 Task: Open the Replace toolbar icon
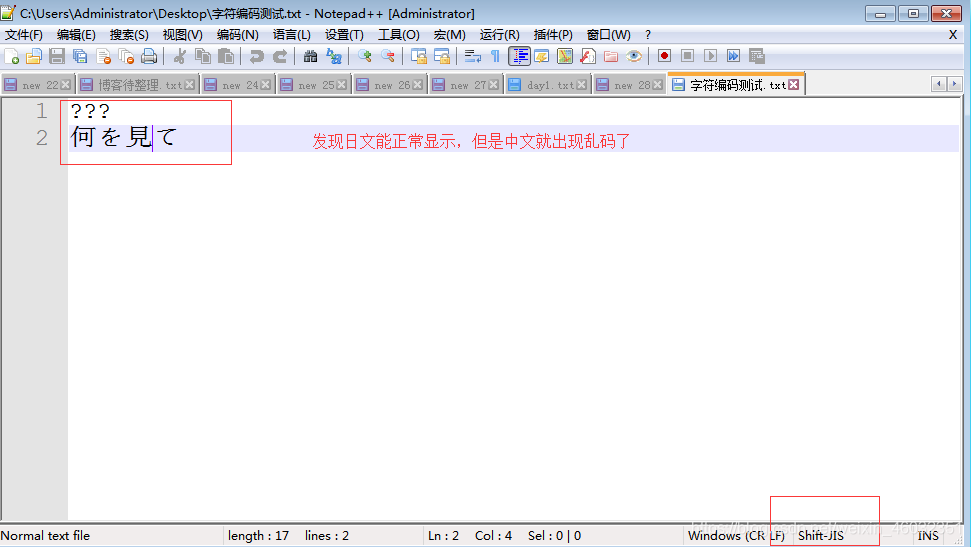(x=334, y=56)
